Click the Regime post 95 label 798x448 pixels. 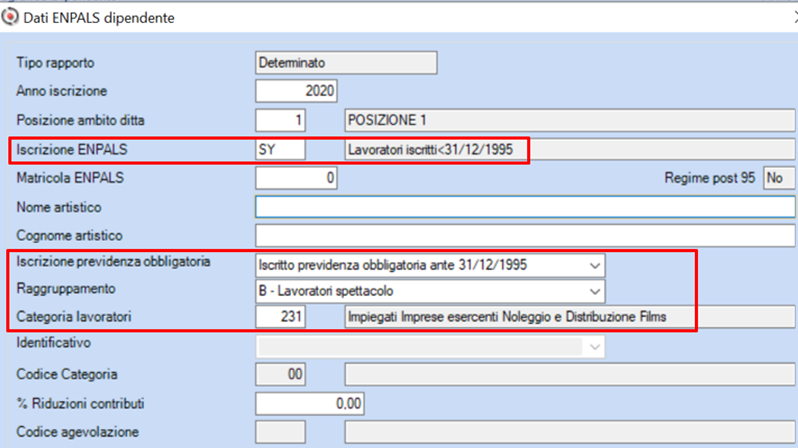coord(710,178)
